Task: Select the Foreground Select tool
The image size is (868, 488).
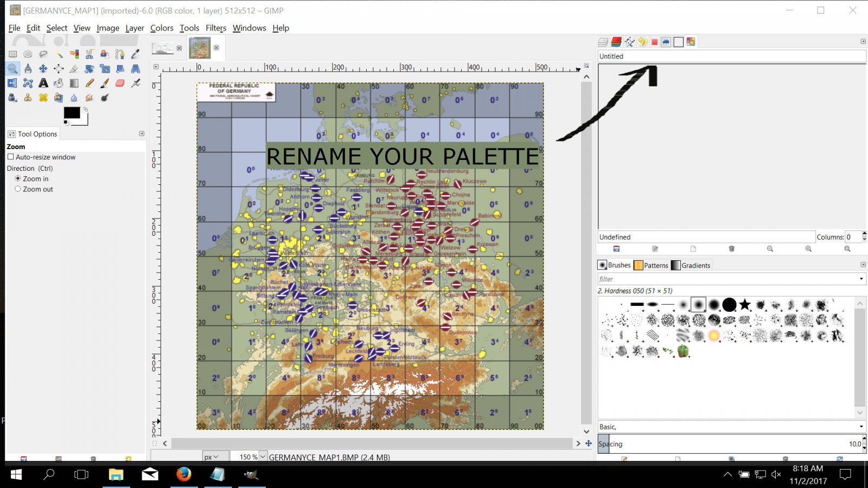Action: click(105, 54)
